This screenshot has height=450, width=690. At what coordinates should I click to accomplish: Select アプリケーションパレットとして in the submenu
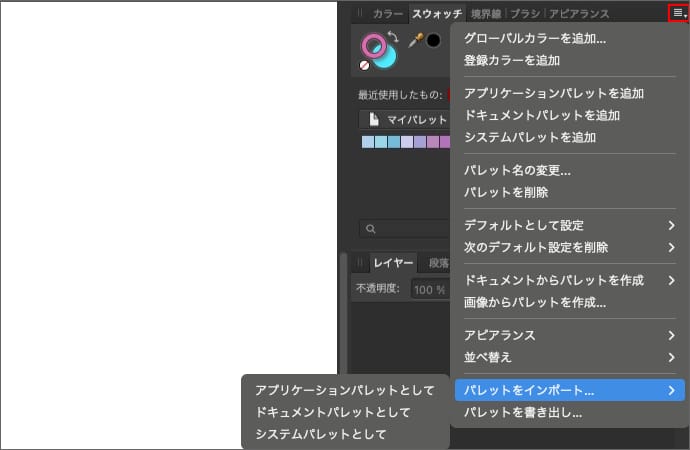click(x=345, y=390)
